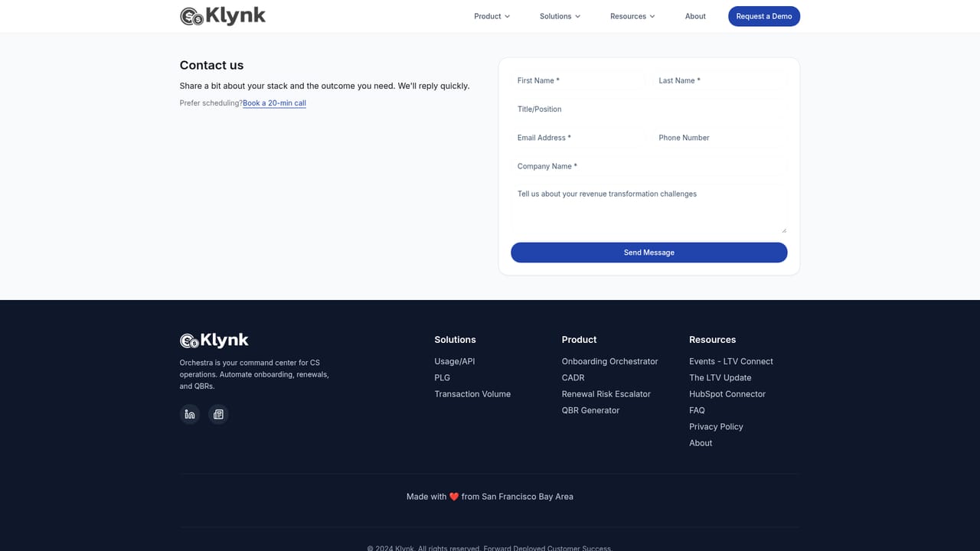980x551 pixels.
Task: Expand the Resources dropdown menu
Action: point(632,16)
